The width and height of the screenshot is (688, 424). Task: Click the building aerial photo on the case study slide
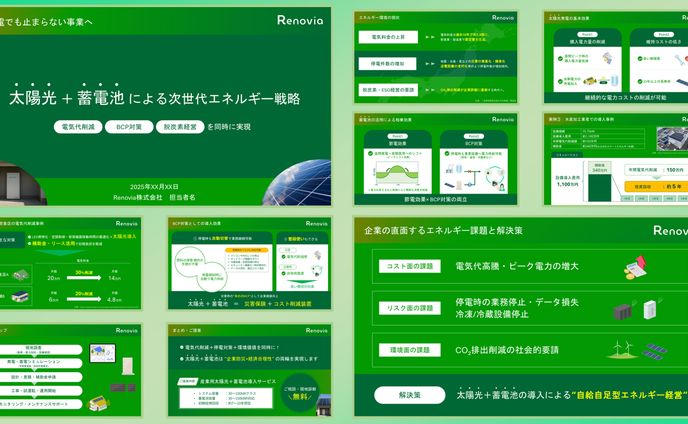[672, 139]
